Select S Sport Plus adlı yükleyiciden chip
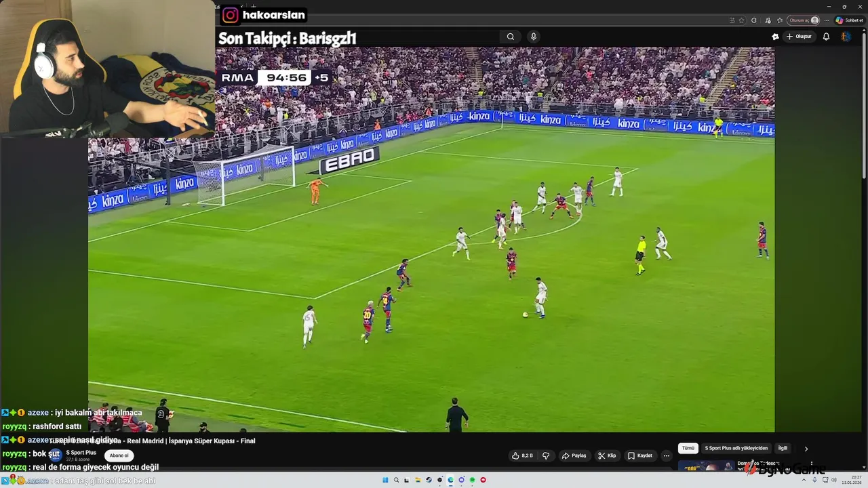 click(x=736, y=448)
